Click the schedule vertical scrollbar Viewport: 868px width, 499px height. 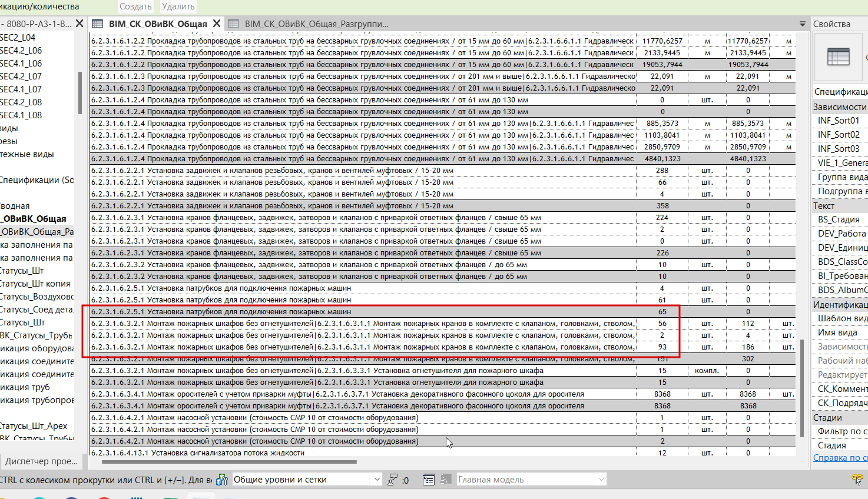point(802,387)
